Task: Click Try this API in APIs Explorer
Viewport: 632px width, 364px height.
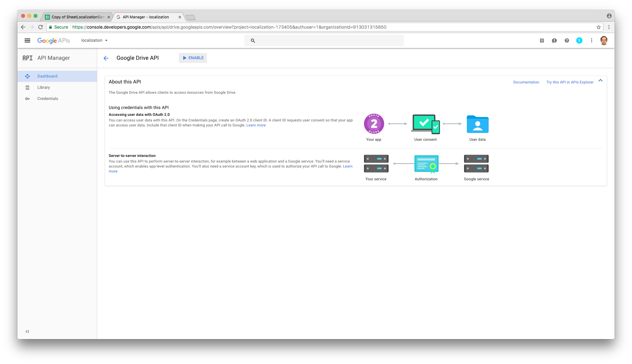Action: (x=570, y=82)
